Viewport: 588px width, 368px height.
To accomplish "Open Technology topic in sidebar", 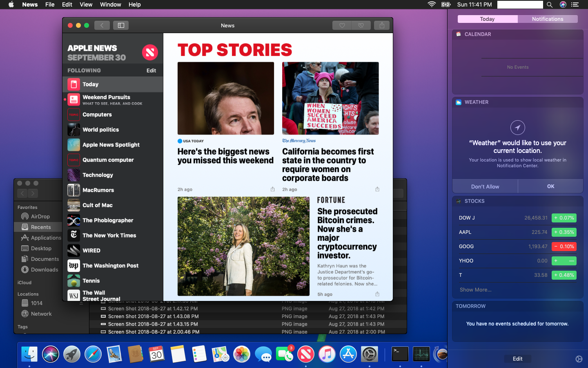I will coord(113,175).
